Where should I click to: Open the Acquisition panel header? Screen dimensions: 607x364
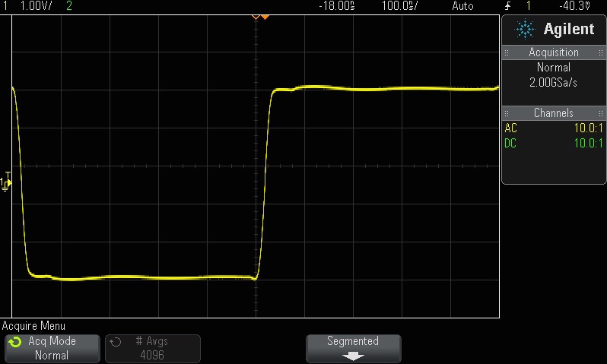553,52
